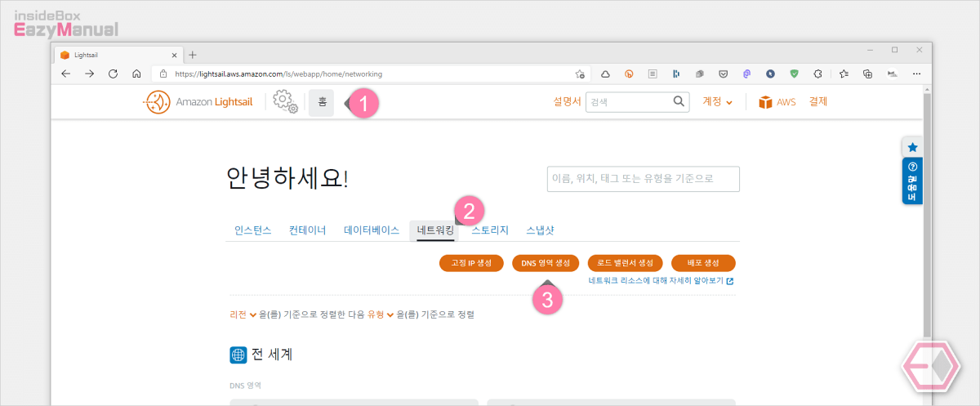Click the 배포 생성 button
Image resolution: width=980 pixels, height=406 pixels.
click(x=703, y=263)
